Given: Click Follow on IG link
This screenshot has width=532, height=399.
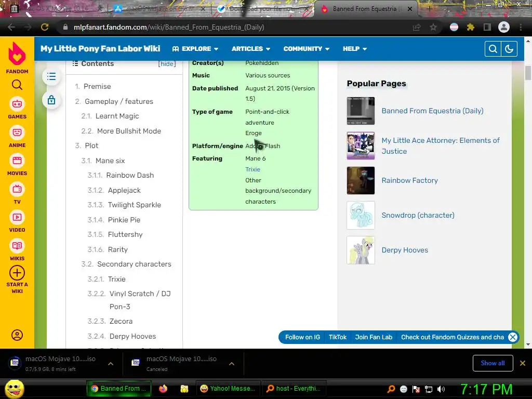Looking at the screenshot, I should [x=302, y=337].
